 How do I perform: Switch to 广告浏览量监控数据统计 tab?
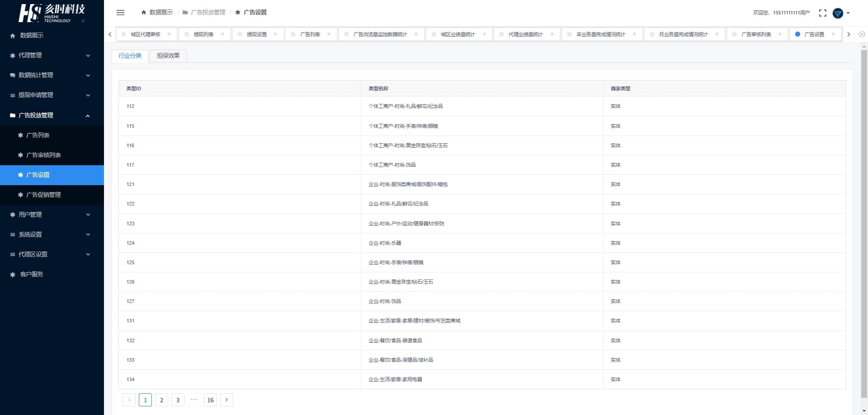coord(380,34)
